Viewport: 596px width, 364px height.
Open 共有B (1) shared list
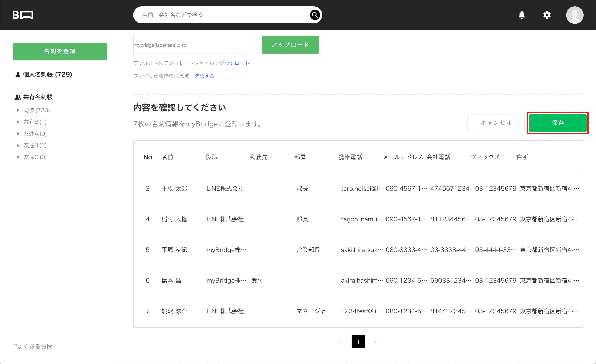click(35, 122)
